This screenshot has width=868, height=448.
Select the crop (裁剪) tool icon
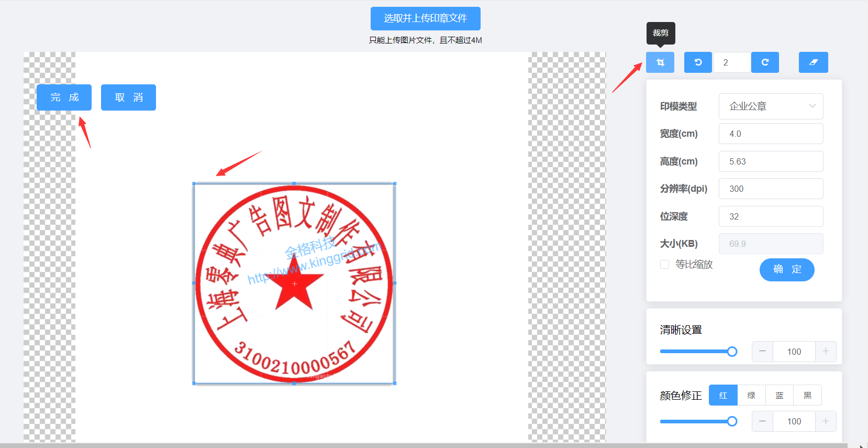tap(660, 62)
